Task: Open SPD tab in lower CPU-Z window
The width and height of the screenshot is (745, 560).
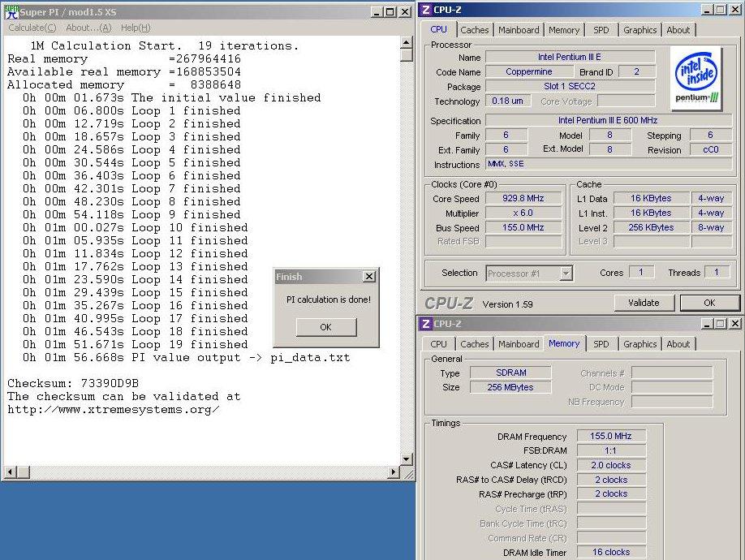Action: coord(601,344)
